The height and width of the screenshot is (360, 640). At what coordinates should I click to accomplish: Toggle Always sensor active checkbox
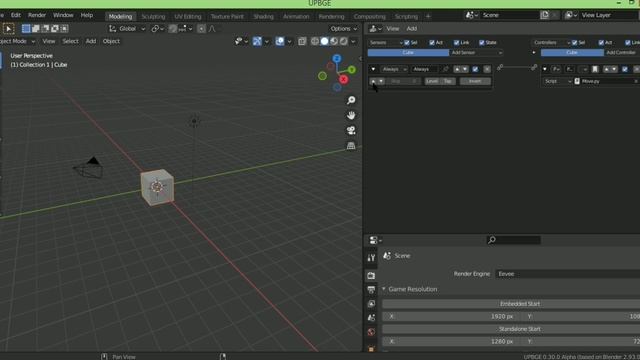pyautogui.click(x=475, y=69)
